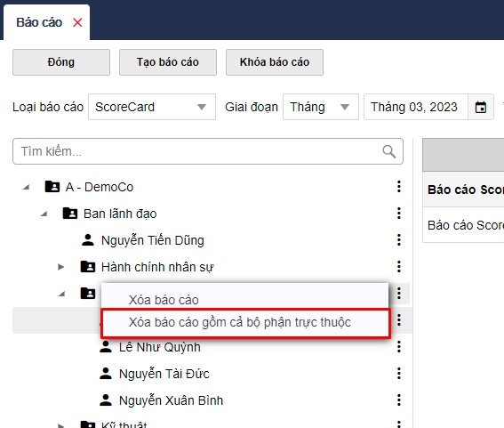This screenshot has height=428, width=504.
Task: Click the Báo cáo Score table row
Action: click(x=463, y=225)
